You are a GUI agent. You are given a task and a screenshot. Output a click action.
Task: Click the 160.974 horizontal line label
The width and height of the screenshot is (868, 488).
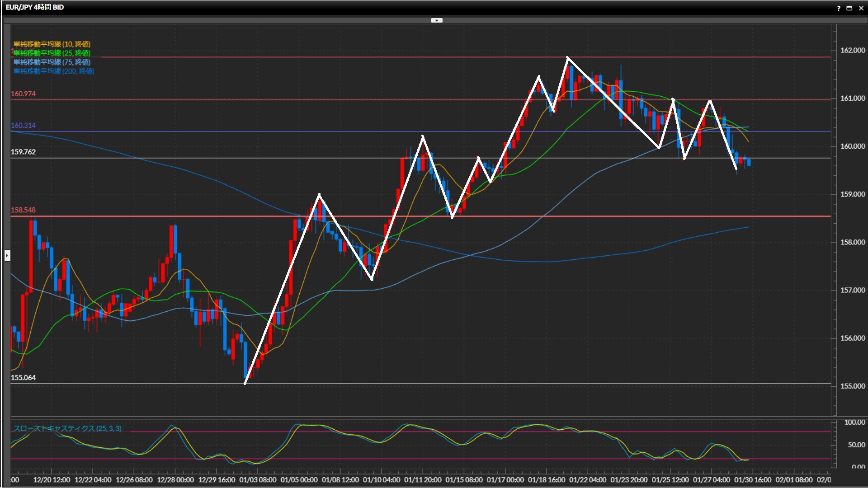23,94
